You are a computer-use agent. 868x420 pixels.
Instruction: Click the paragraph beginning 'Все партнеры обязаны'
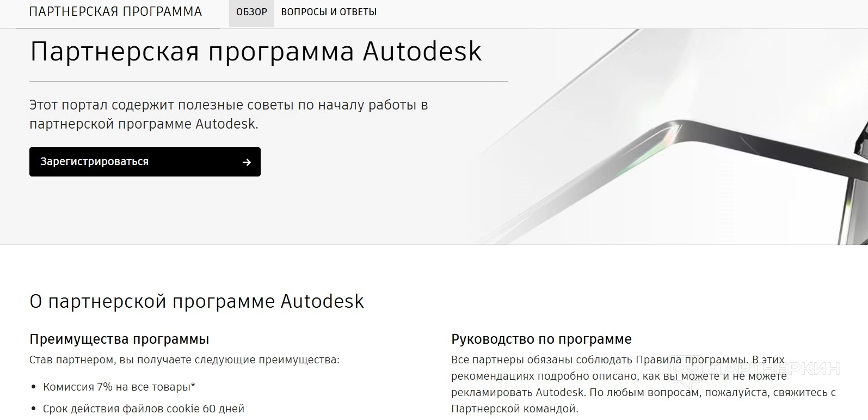point(643,384)
